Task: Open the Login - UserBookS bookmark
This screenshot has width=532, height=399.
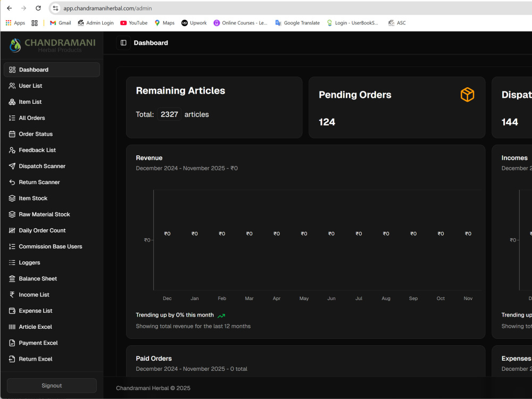Action: tap(353, 23)
